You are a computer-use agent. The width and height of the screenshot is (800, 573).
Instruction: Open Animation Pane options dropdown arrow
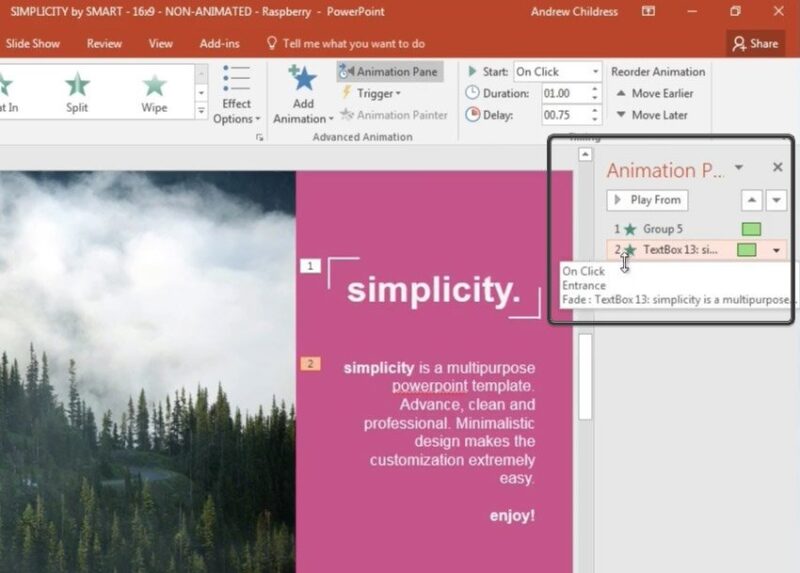[x=739, y=167]
